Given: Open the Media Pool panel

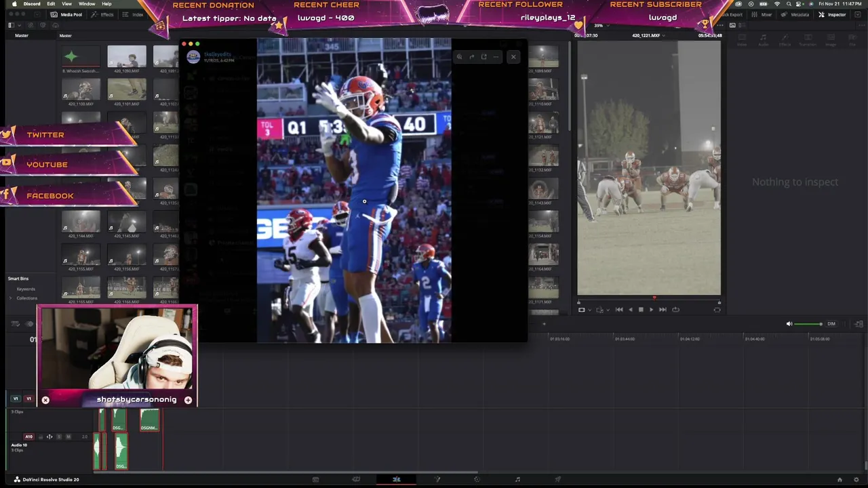Looking at the screenshot, I should point(66,14).
